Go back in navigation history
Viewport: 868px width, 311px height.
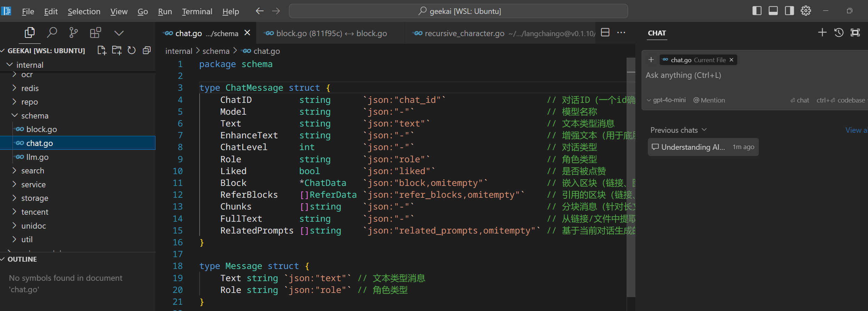(259, 11)
